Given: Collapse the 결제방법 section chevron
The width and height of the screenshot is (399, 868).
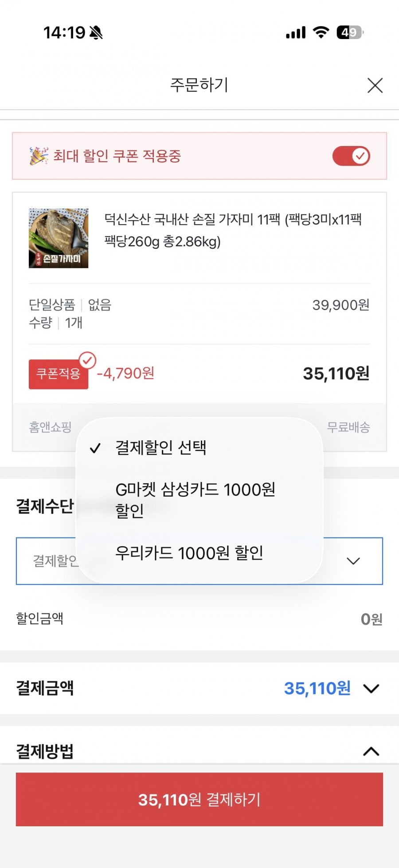Looking at the screenshot, I should [x=371, y=751].
